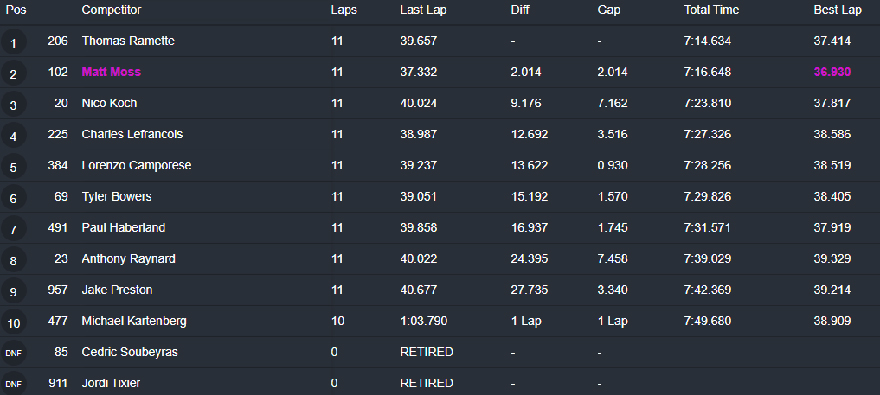
Task: Click position badge 10 for Michael Kartenberg
Action: (13, 323)
